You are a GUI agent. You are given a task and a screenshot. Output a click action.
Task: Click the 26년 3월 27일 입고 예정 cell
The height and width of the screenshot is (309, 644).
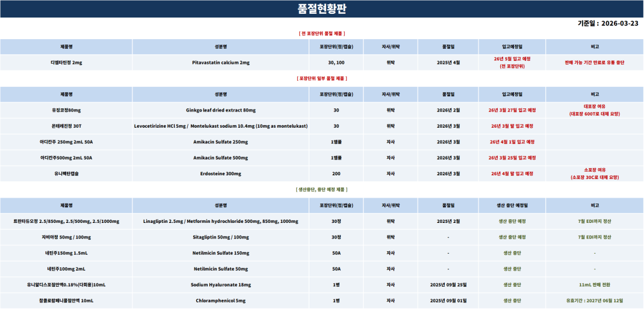512,110
